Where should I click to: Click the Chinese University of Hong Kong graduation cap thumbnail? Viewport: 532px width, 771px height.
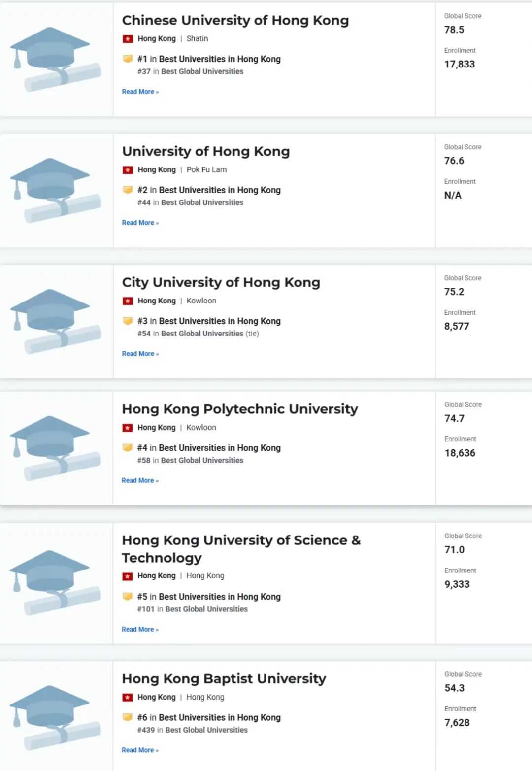point(55,59)
